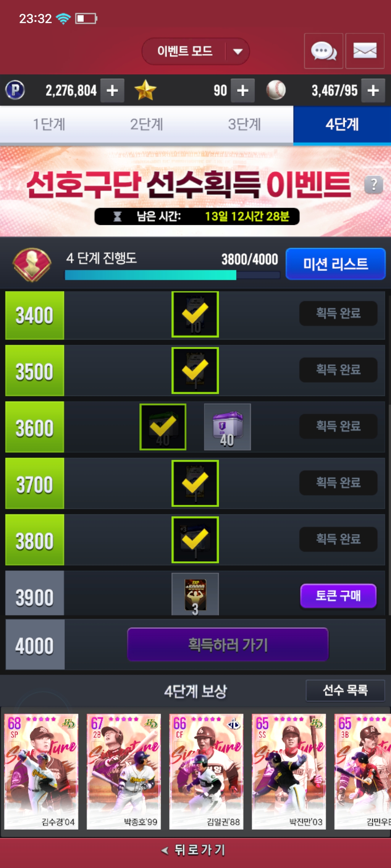Tap the checked reward in 3800 row

coord(195,540)
